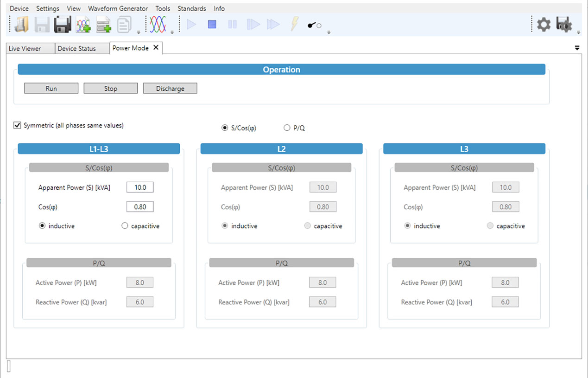
Task: Click the Run button
Action: point(51,89)
